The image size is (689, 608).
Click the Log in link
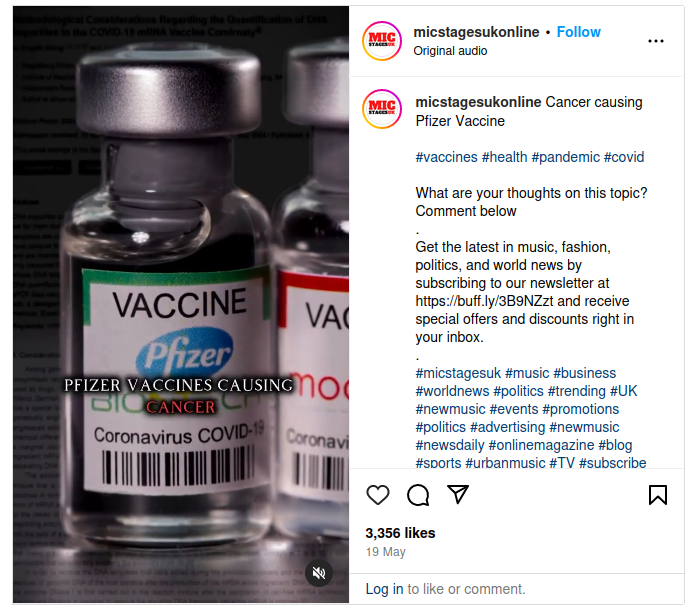click(x=384, y=589)
